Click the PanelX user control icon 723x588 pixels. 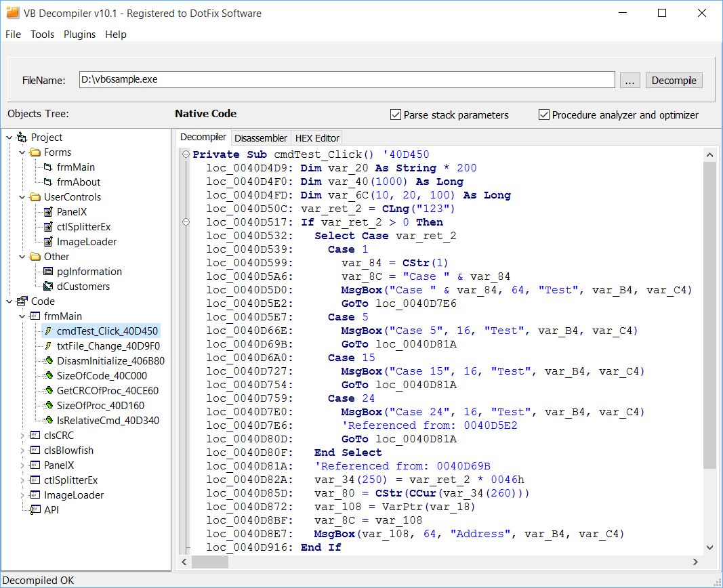coord(47,212)
